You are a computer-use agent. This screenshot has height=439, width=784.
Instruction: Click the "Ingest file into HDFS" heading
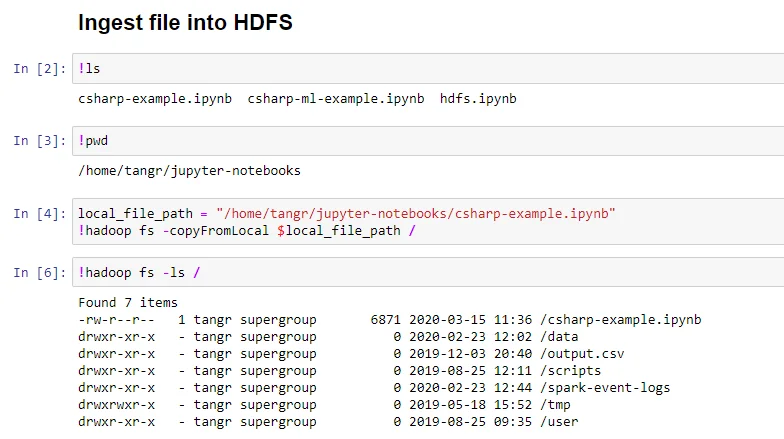click(185, 22)
